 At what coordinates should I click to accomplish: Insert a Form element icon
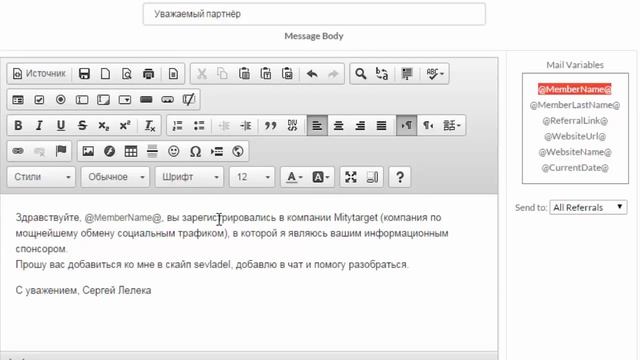[18, 100]
